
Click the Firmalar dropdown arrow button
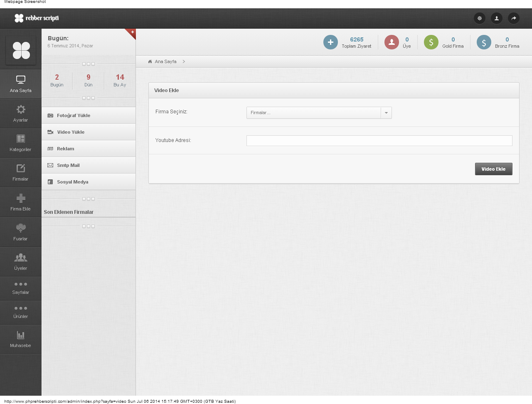pos(387,113)
